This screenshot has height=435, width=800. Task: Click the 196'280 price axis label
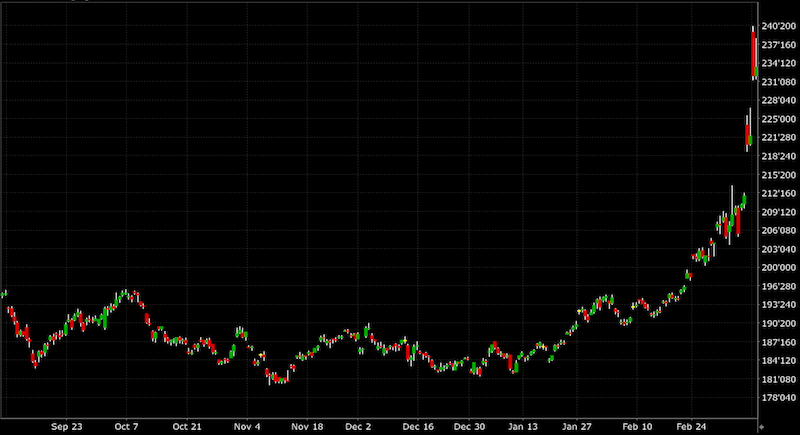[779, 286]
